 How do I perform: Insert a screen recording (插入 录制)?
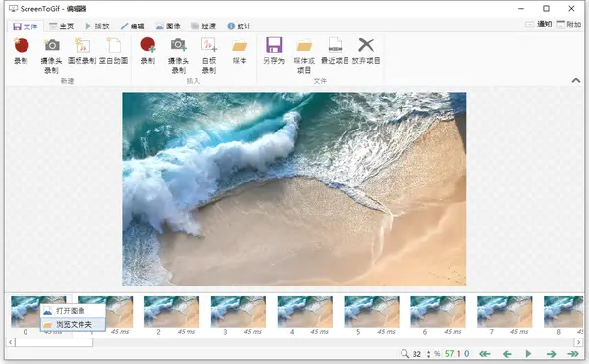point(148,51)
